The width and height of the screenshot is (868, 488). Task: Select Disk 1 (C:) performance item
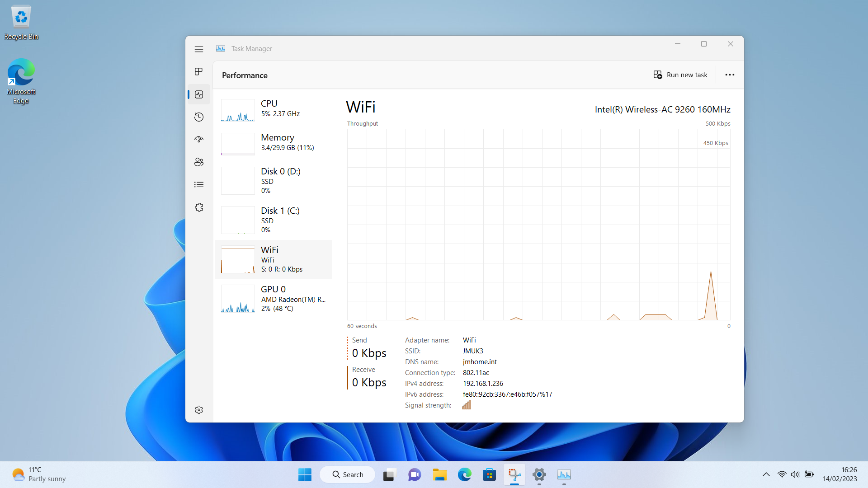click(274, 220)
